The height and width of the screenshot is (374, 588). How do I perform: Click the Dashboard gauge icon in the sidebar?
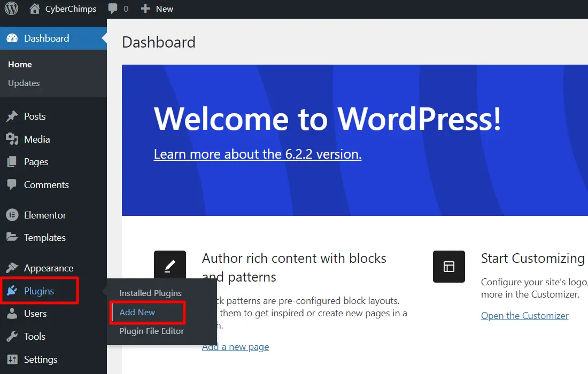click(12, 38)
